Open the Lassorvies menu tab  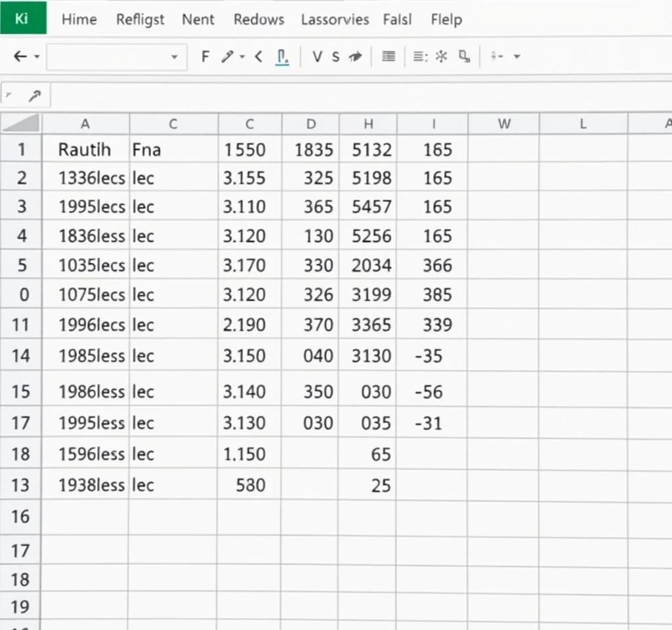click(335, 20)
